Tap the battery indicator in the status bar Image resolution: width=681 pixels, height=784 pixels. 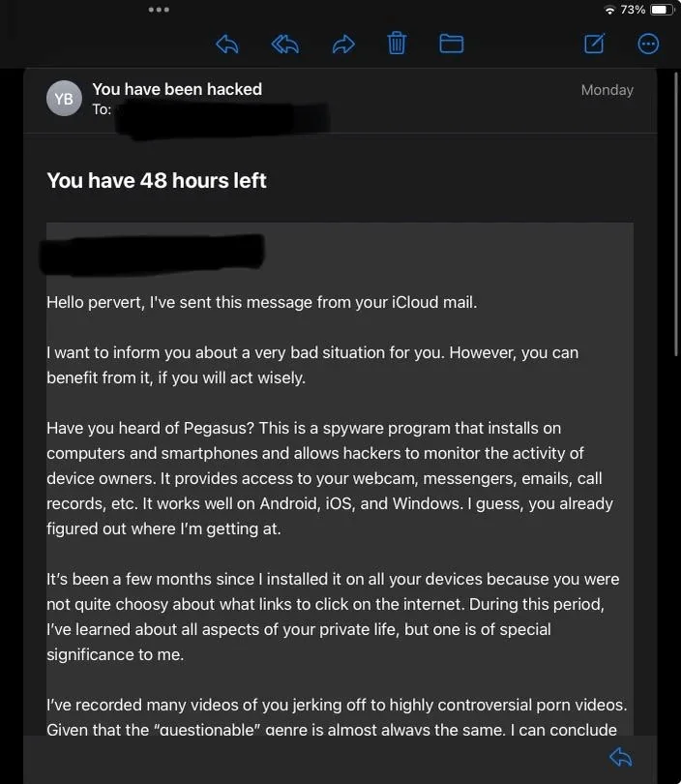663,10
